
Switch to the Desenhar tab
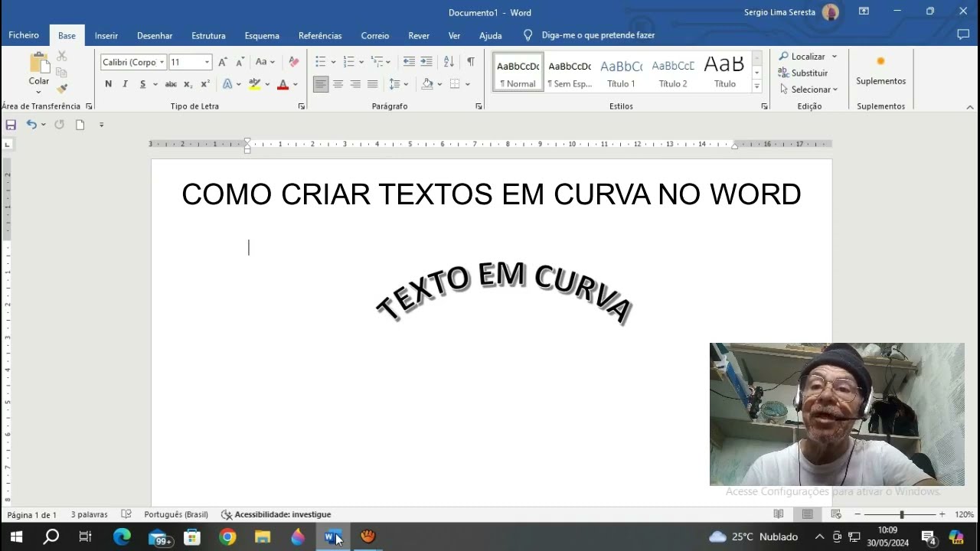coord(155,35)
